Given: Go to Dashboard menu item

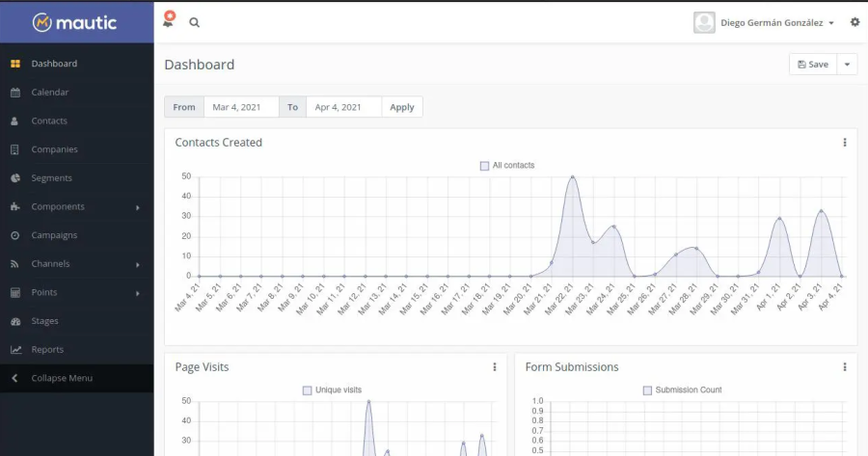Looking at the screenshot, I should click(x=77, y=64).
